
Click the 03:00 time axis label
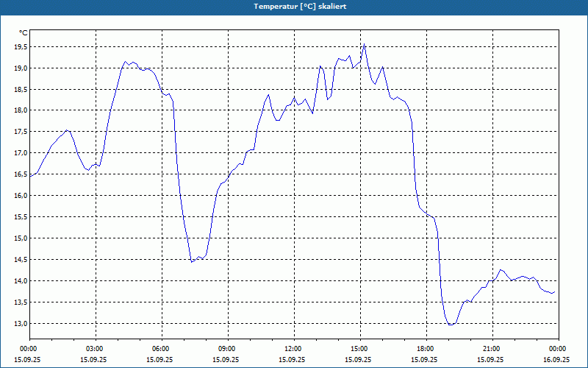96,349
